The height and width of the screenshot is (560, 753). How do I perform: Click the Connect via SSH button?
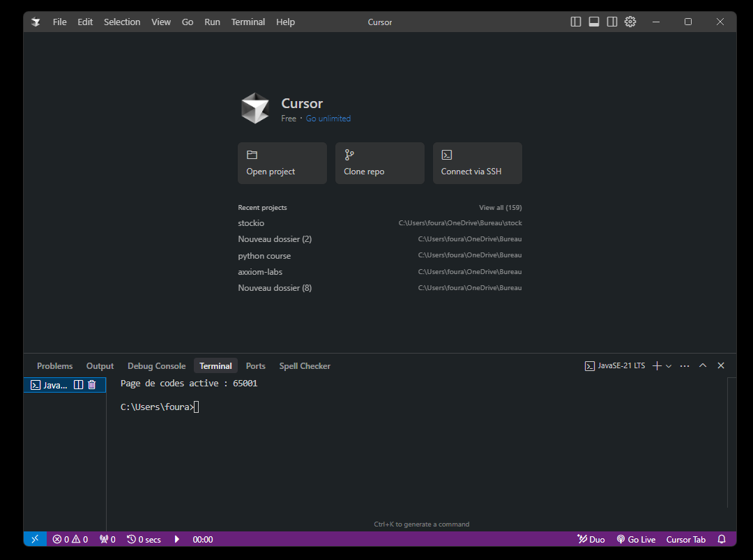tap(478, 162)
